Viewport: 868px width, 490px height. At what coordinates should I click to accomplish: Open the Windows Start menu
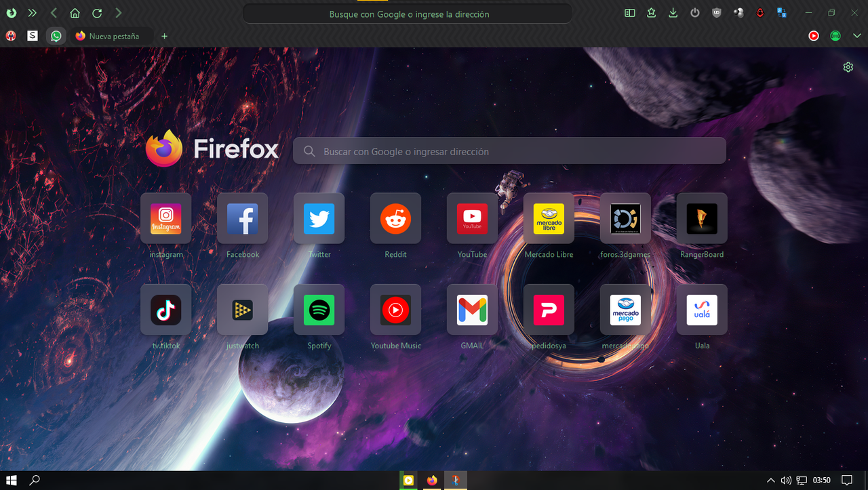click(12, 481)
